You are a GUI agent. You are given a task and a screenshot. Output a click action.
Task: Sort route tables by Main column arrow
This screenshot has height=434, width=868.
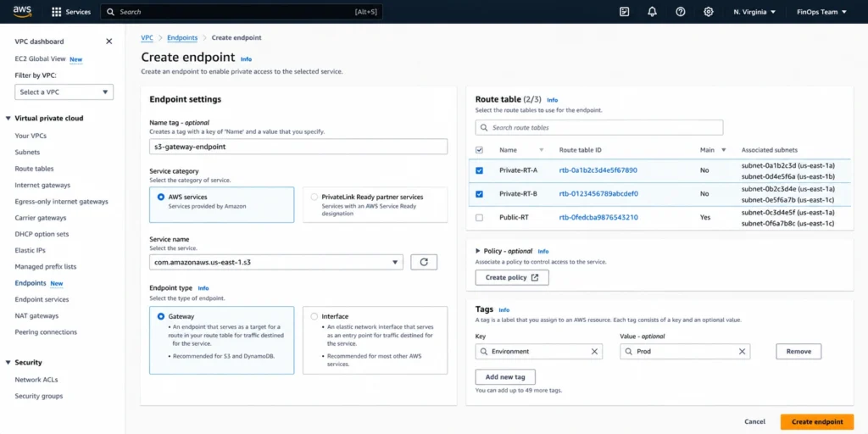(724, 150)
